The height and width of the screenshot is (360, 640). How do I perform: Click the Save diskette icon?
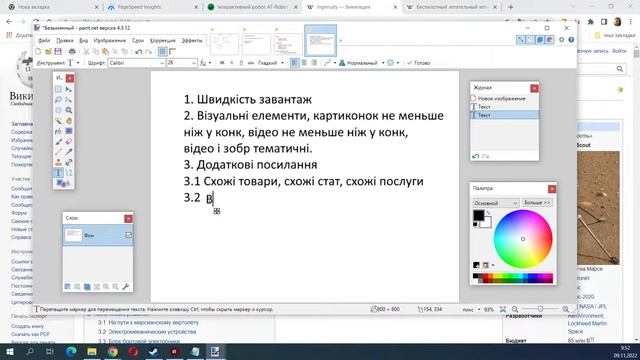[x=58, y=51]
